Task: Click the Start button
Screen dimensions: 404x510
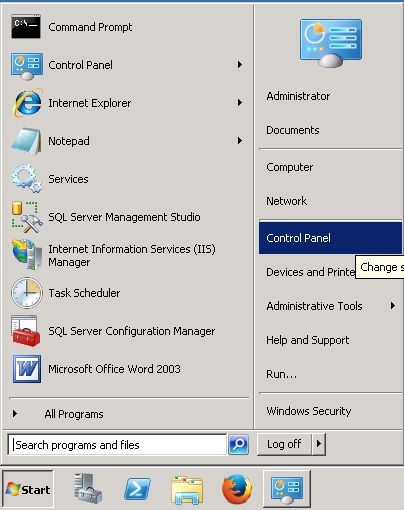Action: pyautogui.click(x=28, y=489)
